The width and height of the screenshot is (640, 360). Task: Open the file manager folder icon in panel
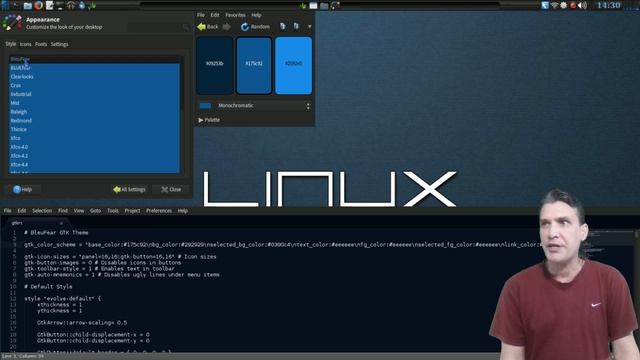(28, 5)
